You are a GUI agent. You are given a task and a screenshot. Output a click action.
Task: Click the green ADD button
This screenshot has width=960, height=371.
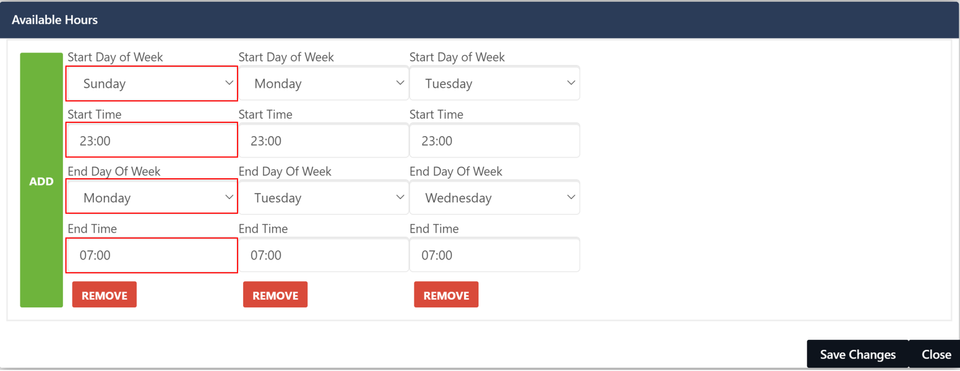click(x=42, y=180)
